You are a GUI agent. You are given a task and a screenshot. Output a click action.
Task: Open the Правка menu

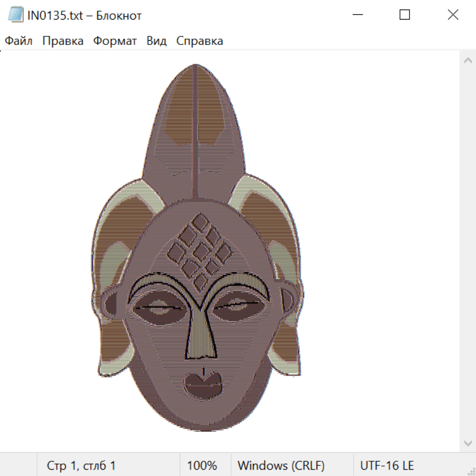pyautogui.click(x=63, y=41)
